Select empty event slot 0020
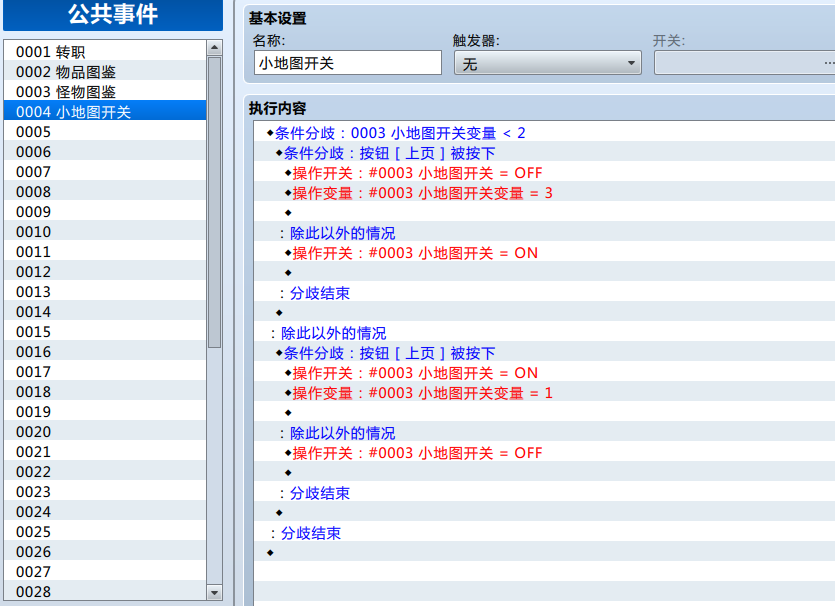835x606 pixels. 105,431
